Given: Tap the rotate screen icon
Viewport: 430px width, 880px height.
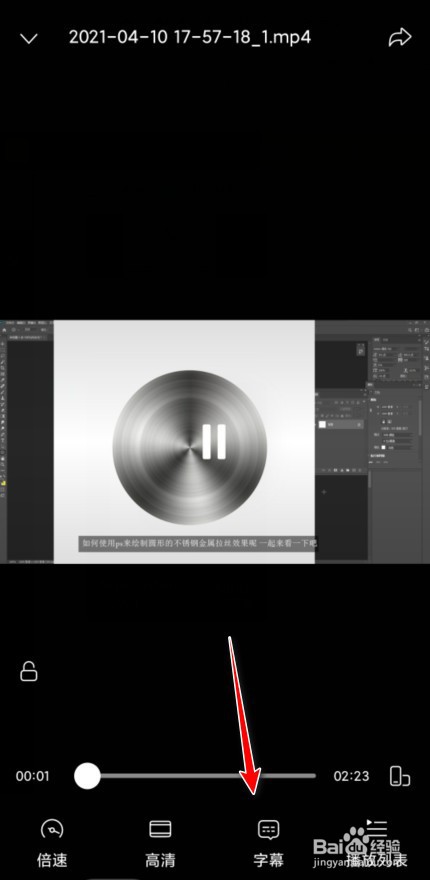Looking at the screenshot, I should pyautogui.click(x=400, y=776).
